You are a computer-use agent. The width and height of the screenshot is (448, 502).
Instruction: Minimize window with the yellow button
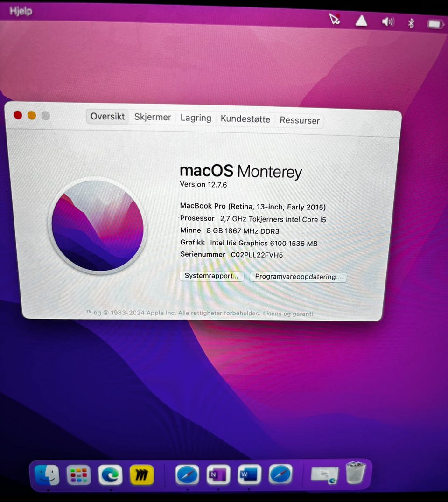[32, 116]
